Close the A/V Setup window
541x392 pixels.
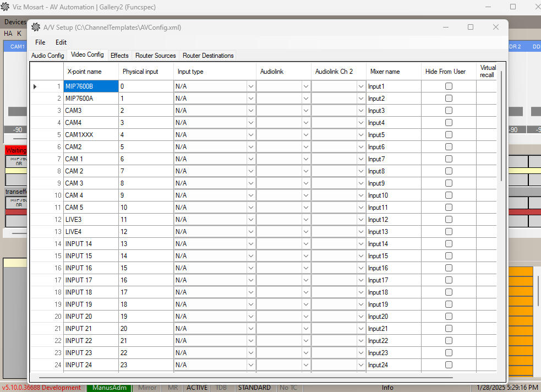pyautogui.click(x=496, y=27)
